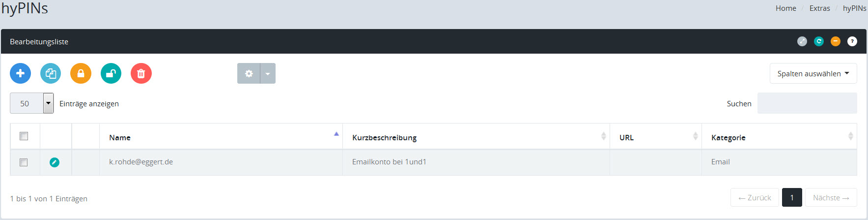Click the copy entry icon
The width and height of the screenshot is (868, 220).
(x=51, y=73)
